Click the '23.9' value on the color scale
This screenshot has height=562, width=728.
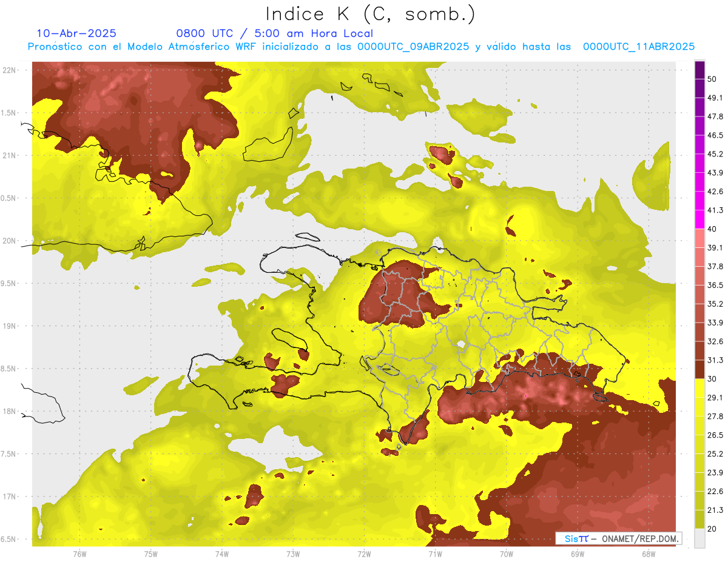[716, 473]
